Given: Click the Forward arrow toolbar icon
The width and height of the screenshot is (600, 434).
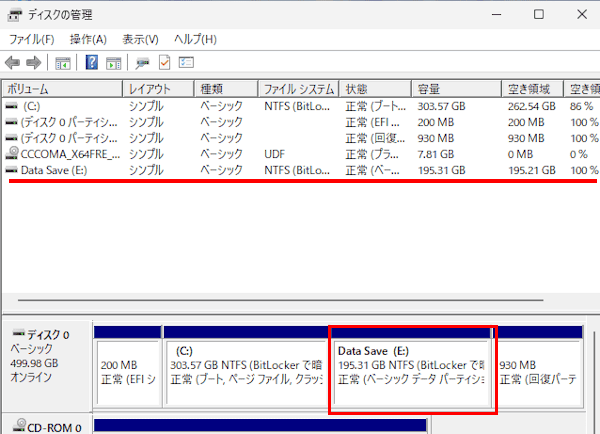Looking at the screenshot, I should coord(33,63).
